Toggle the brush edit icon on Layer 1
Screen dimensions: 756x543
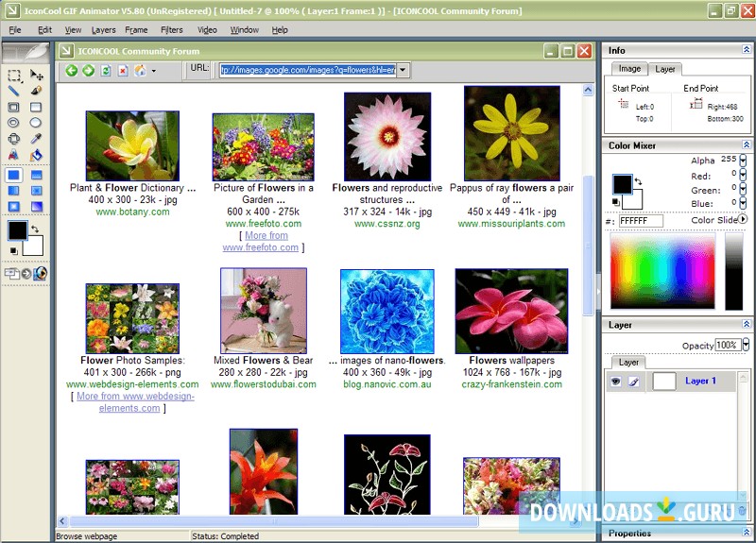(634, 382)
